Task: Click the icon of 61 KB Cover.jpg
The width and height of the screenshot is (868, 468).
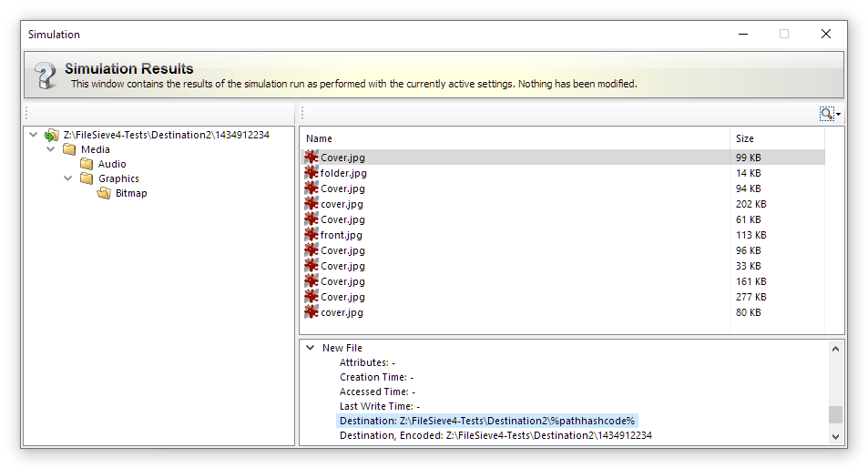Action: 311,219
